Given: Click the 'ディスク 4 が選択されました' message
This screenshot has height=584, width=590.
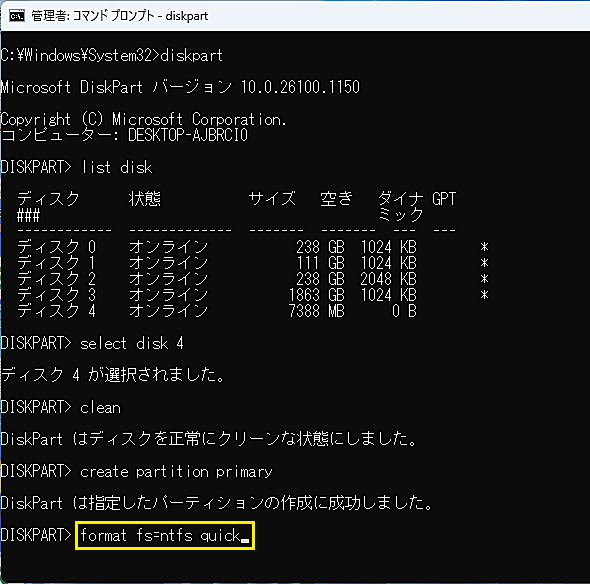Looking at the screenshot, I should [x=113, y=375].
